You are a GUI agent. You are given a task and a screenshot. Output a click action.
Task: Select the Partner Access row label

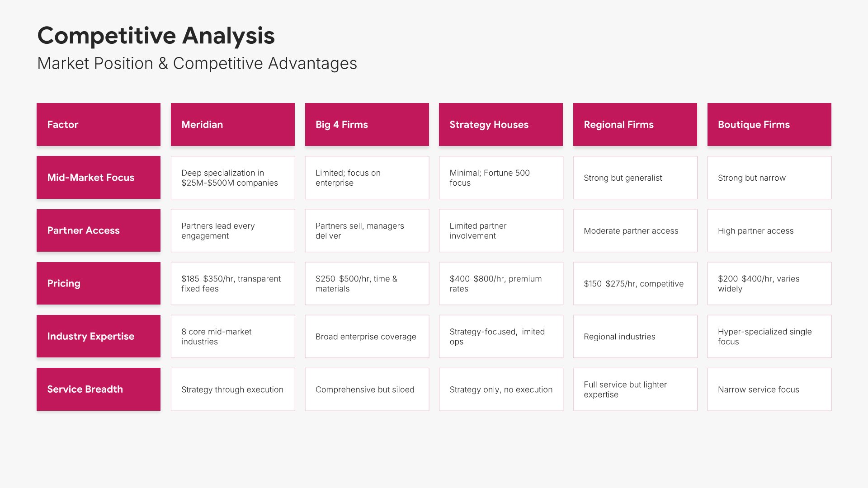(x=98, y=230)
